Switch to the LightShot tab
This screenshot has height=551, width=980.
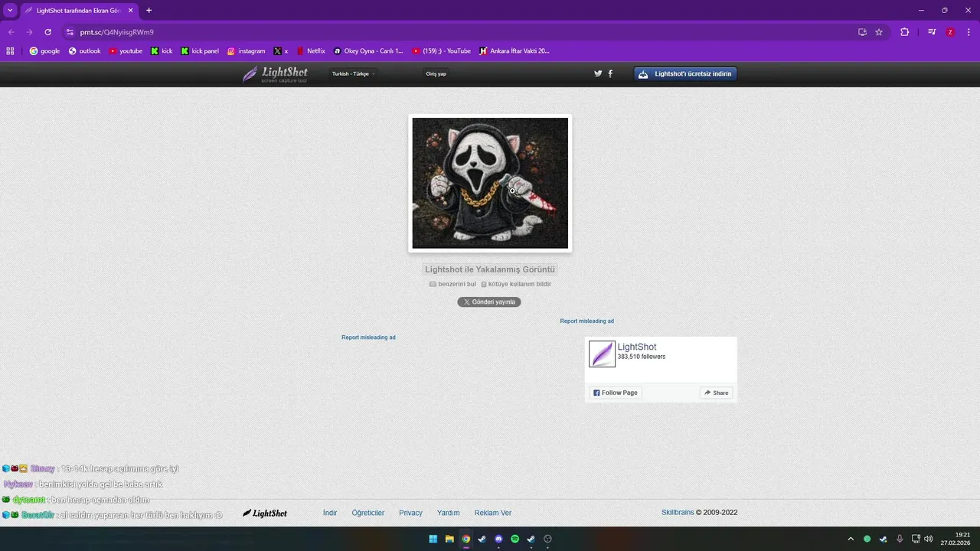pyautogui.click(x=78, y=11)
